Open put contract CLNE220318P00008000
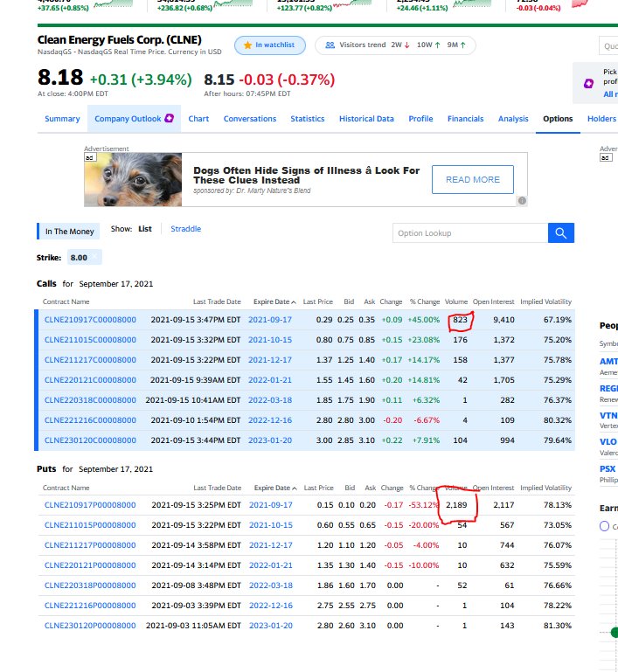The height and width of the screenshot is (672, 618). point(90,585)
